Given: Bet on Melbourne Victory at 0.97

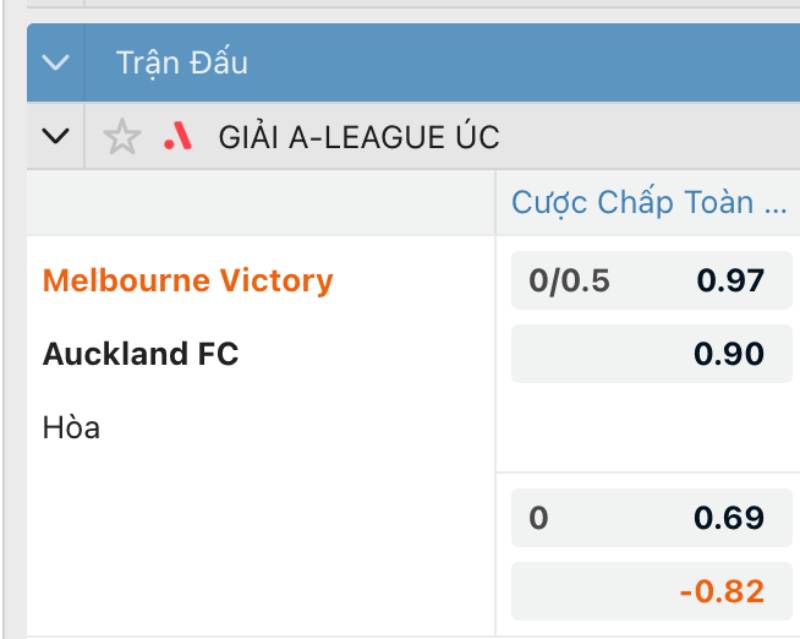Looking at the screenshot, I should point(731,281).
